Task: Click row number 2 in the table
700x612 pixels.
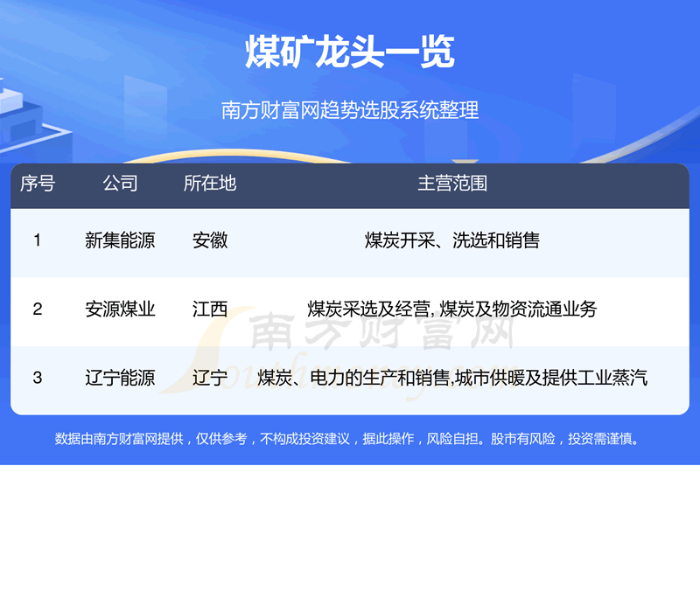Action: [37, 309]
